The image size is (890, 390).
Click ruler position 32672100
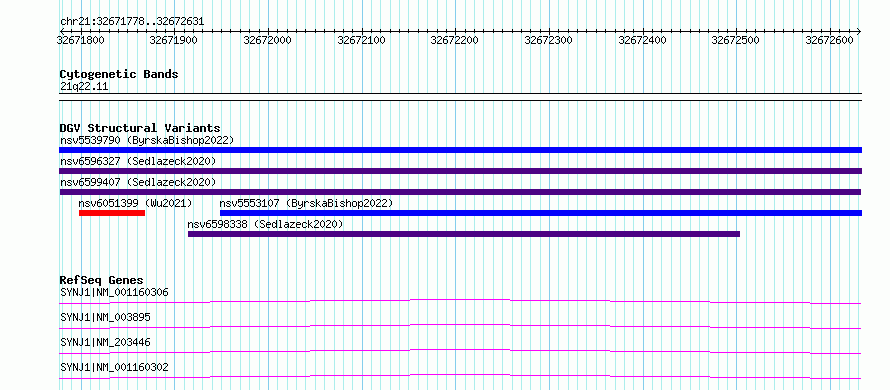click(x=362, y=40)
